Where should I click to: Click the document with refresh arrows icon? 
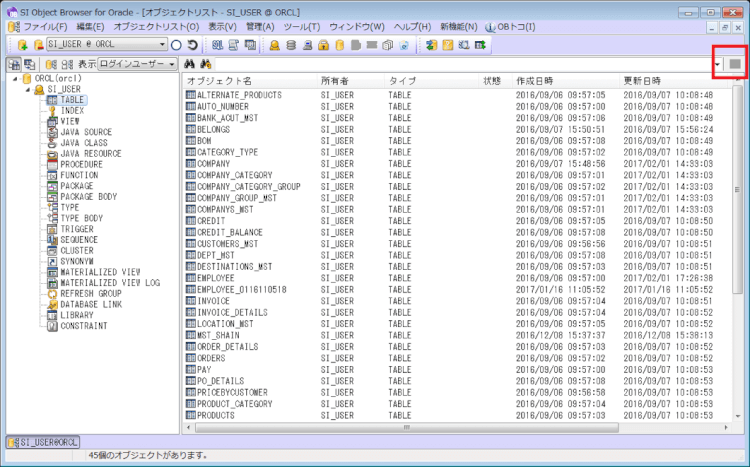404,45
